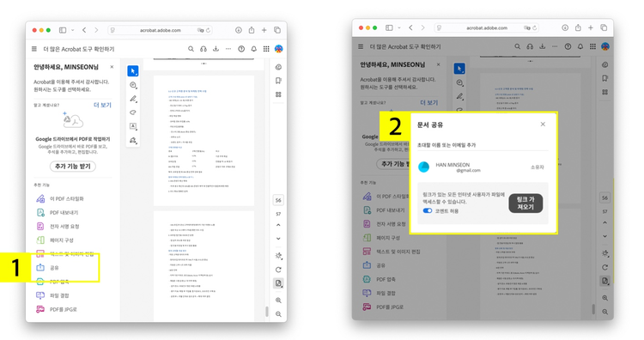This screenshot has height=340, width=644.
Task: Open new tab plus in right window
Action: pyautogui.click(x=591, y=27)
